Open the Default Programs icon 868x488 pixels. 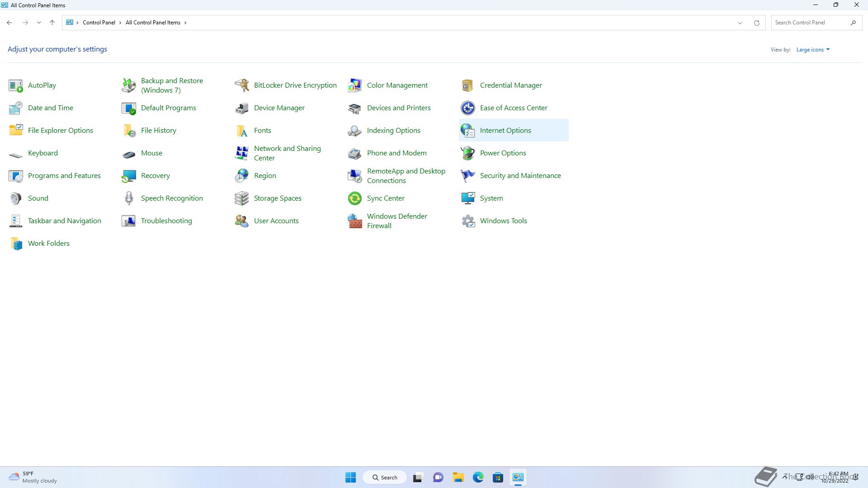(129, 108)
